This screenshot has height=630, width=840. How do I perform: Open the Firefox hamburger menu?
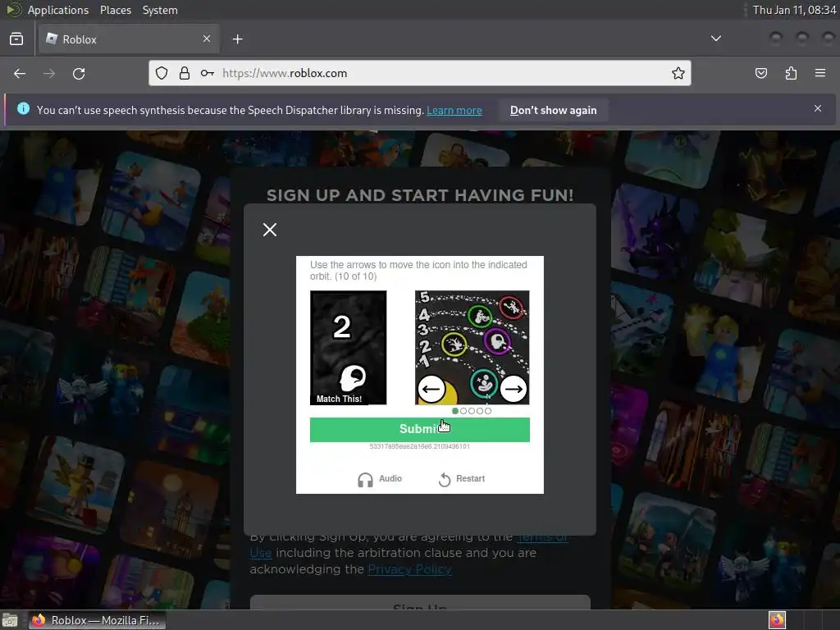click(820, 73)
